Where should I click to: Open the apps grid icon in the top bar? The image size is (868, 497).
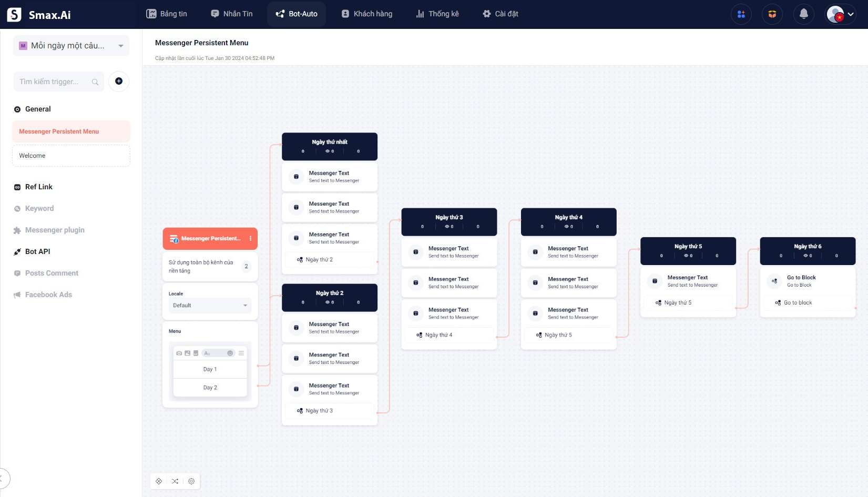(741, 14)
